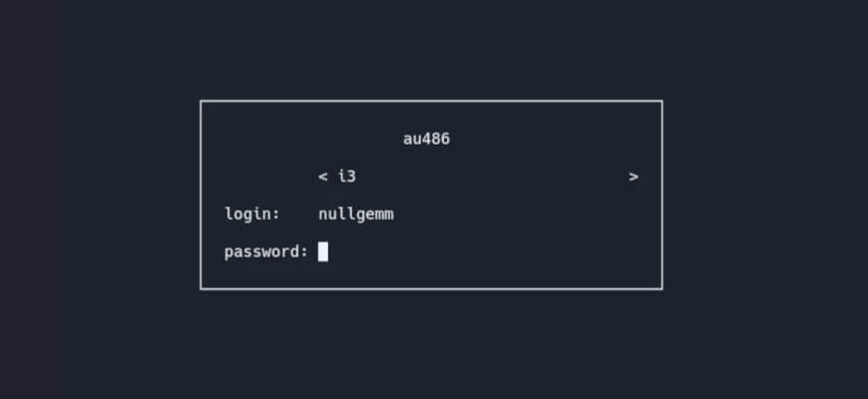The width and height of the screenshot is (868, 399).
Task: Switch to next session with > chevron
Action: (x=634, y=178)
